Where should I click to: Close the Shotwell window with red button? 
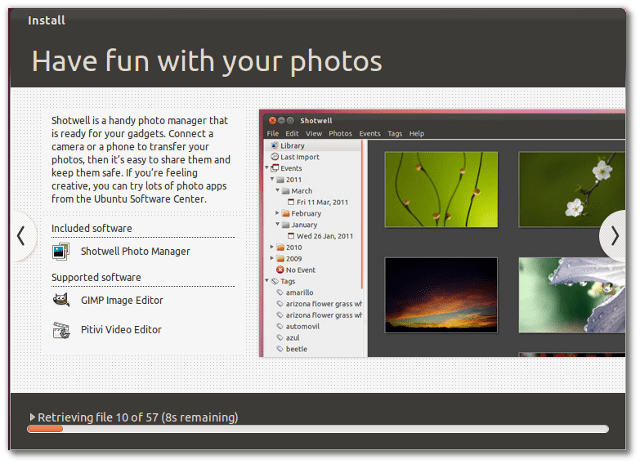272,120
